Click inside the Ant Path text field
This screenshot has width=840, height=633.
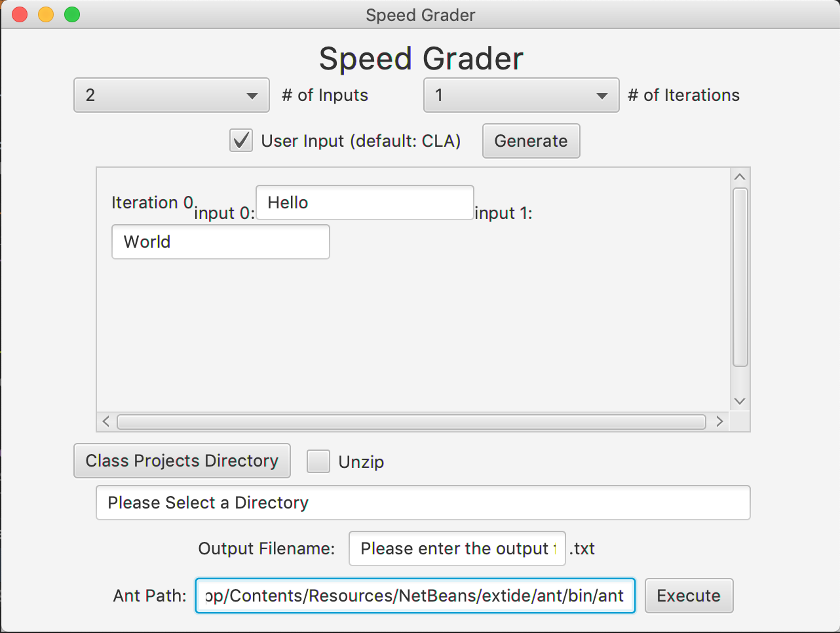click(415, 596)
